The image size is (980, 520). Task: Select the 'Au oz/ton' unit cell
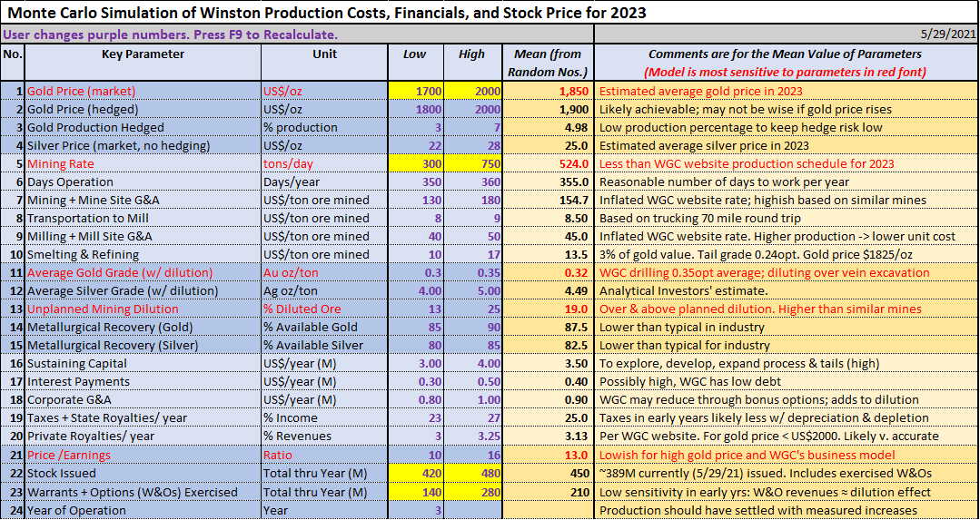pyautogui.click(x=324, y=273)
